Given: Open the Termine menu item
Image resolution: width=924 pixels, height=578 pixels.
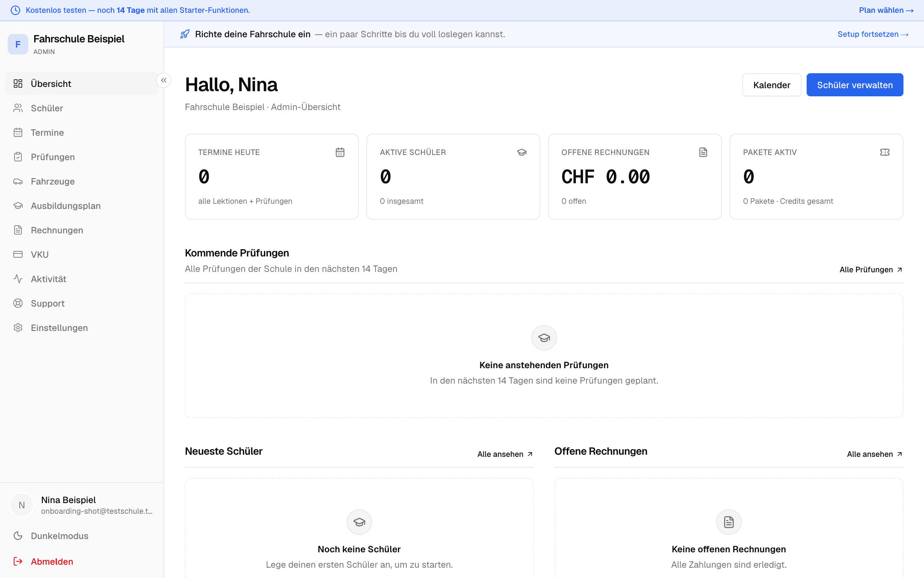Looking at the screenshot, I should 82,132.
